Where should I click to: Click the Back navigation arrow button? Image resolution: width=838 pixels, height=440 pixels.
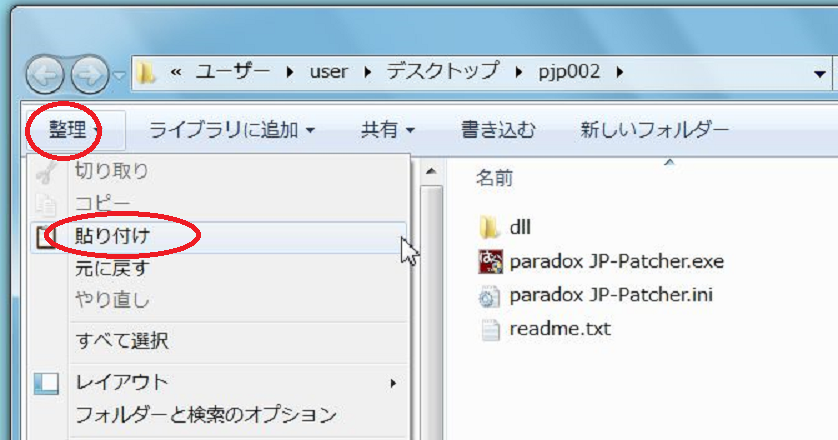pos(45,74)
